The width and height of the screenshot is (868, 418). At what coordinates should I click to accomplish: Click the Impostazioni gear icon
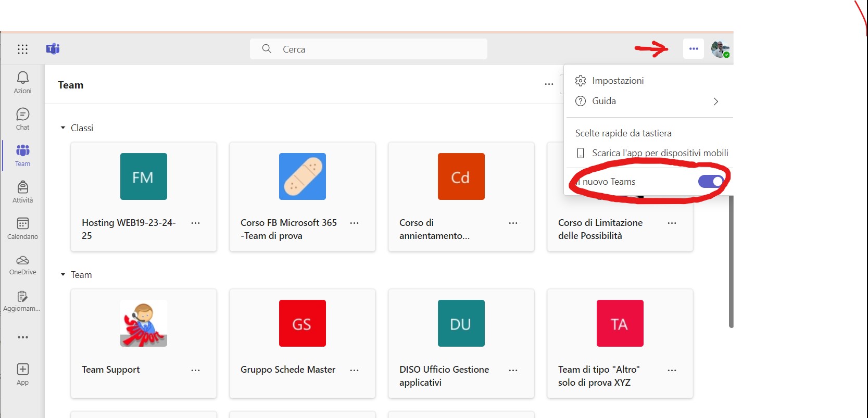click(581, 81)
